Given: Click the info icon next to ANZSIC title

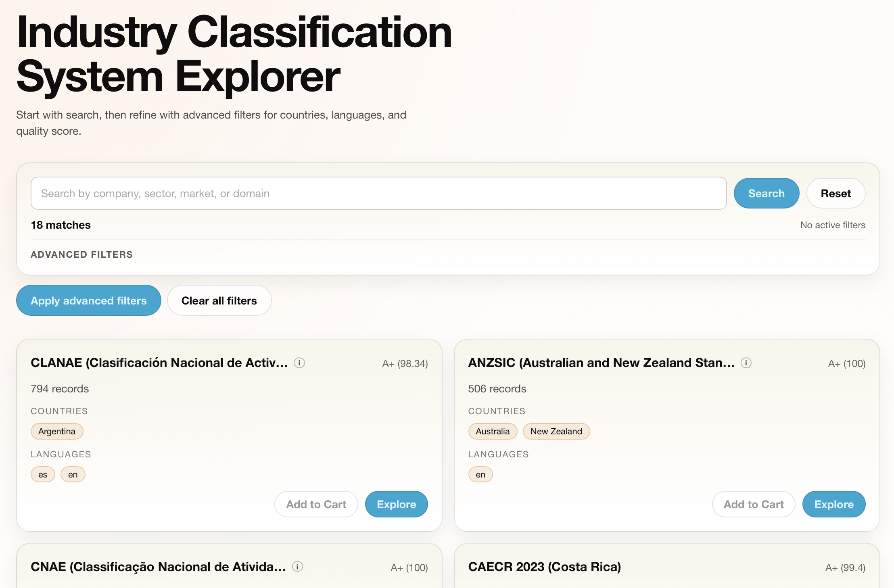Looking at the screenshot, I should coord(746,363).
